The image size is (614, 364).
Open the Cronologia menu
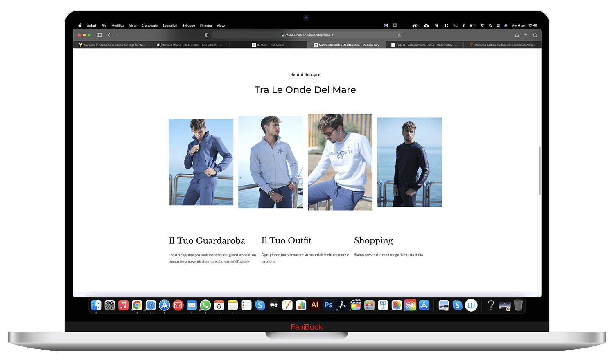tap(149, 25)
